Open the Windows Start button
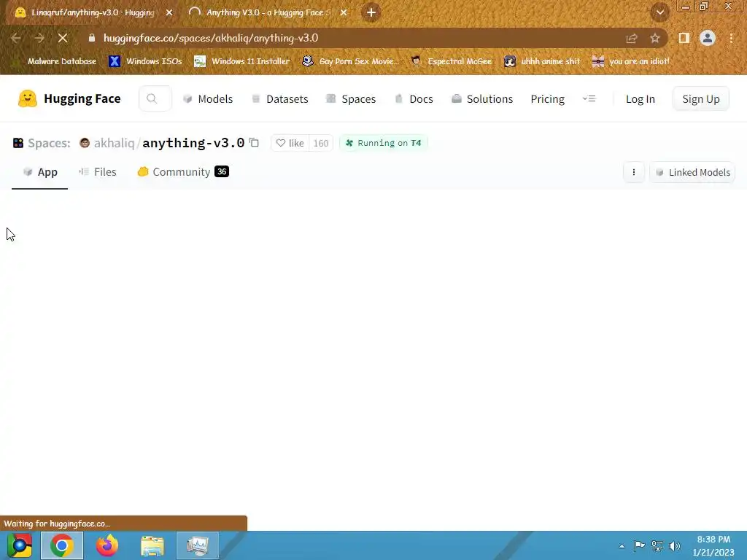 point(20,545)
